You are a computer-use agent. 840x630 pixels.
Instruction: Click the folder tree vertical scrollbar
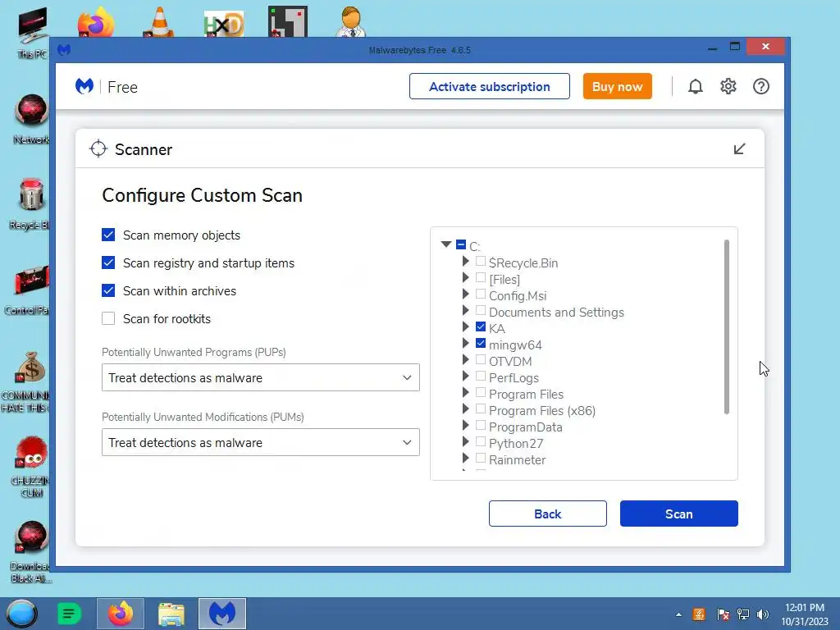coord(727,326)
